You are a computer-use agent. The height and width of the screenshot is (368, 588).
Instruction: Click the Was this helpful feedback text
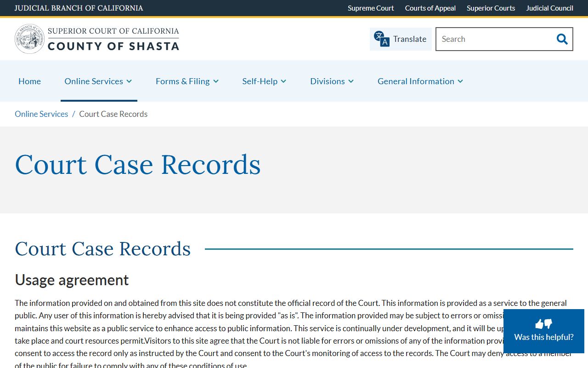point(544,337)
